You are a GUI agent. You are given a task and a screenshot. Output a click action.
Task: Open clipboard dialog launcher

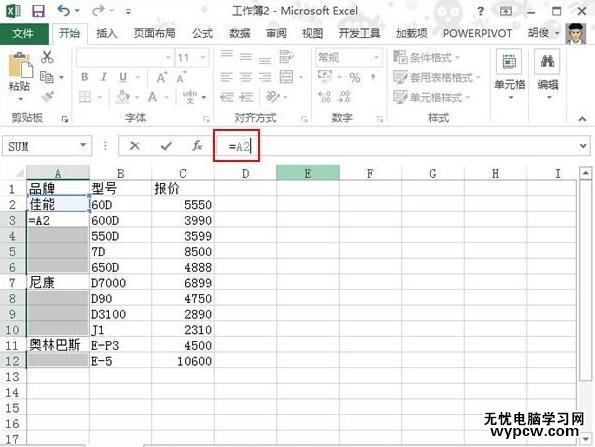pyautogui.click(x=65, y=119)
